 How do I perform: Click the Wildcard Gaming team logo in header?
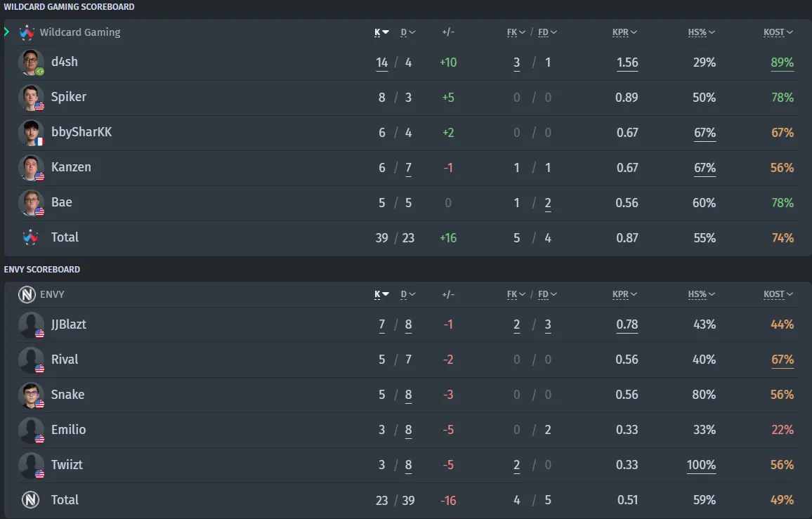tap(27, 32)
